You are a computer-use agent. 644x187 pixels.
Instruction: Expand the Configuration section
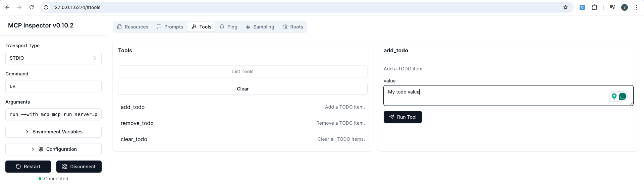(x=53, y=149)
